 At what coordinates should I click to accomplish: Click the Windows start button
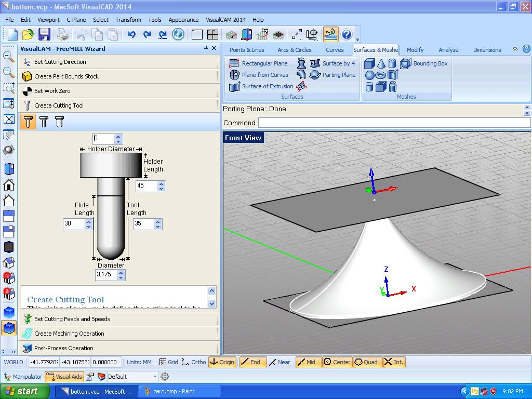coord(25,391)
